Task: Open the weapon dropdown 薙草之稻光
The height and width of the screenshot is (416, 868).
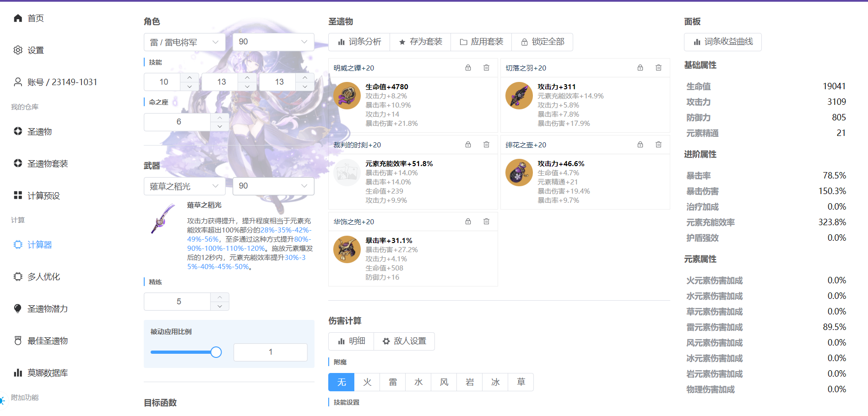Action: coord(184,186)
